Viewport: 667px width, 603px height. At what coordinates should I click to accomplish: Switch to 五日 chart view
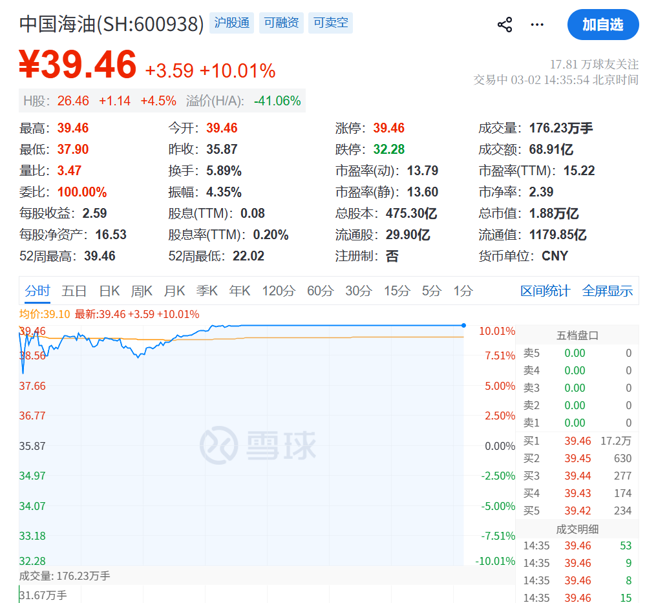pos(74,291)
